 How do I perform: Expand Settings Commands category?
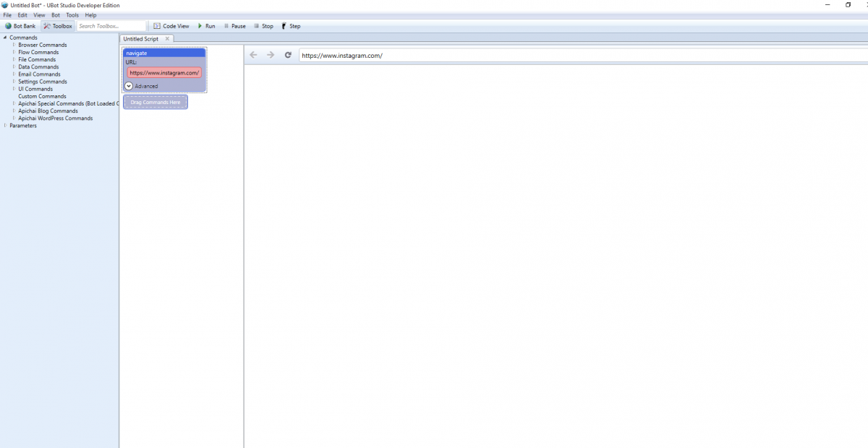[14, 82]
